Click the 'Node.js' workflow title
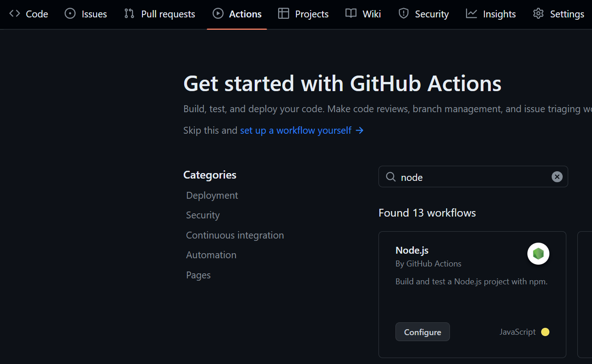 click(x=412, y=250)
